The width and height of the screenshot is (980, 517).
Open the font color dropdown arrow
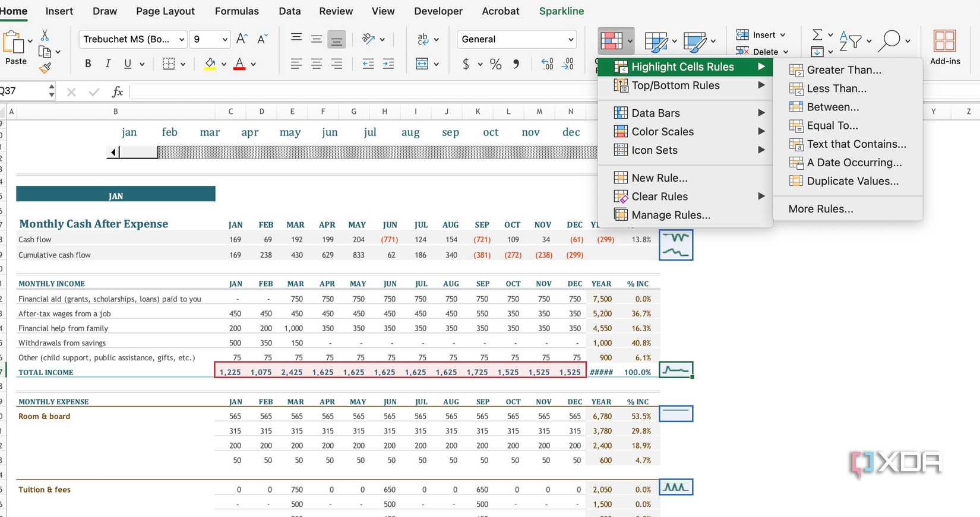pos(253,64)
